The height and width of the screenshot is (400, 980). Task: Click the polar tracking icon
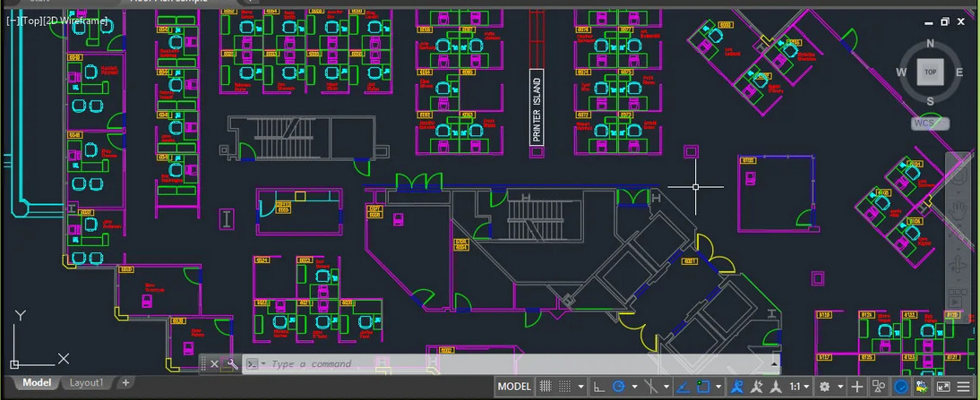click(618, 387)
